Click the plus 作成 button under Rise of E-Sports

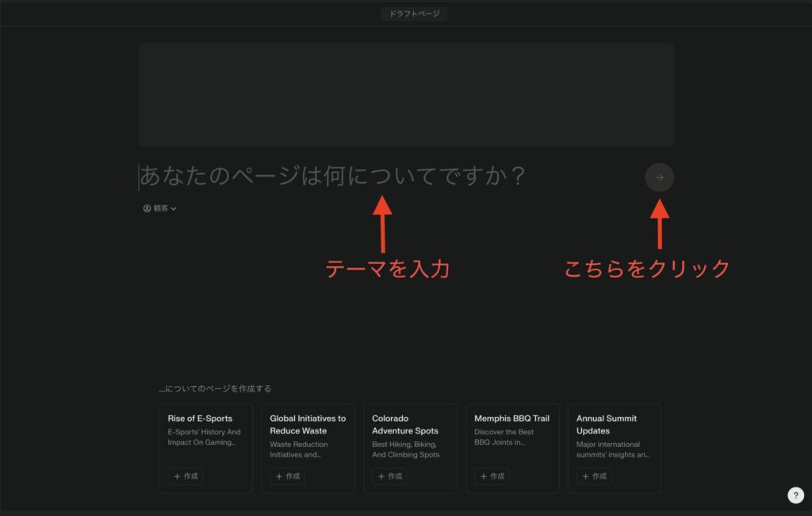(186, 476)
